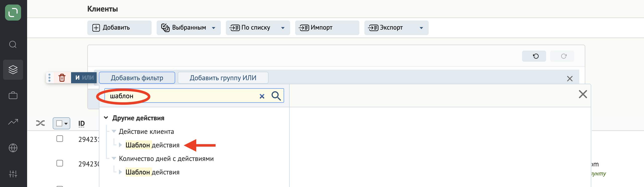Collapse Количество дней с действиями node
Image resolution: width=644 pixels, height=187 pixels.
(114, 158)
